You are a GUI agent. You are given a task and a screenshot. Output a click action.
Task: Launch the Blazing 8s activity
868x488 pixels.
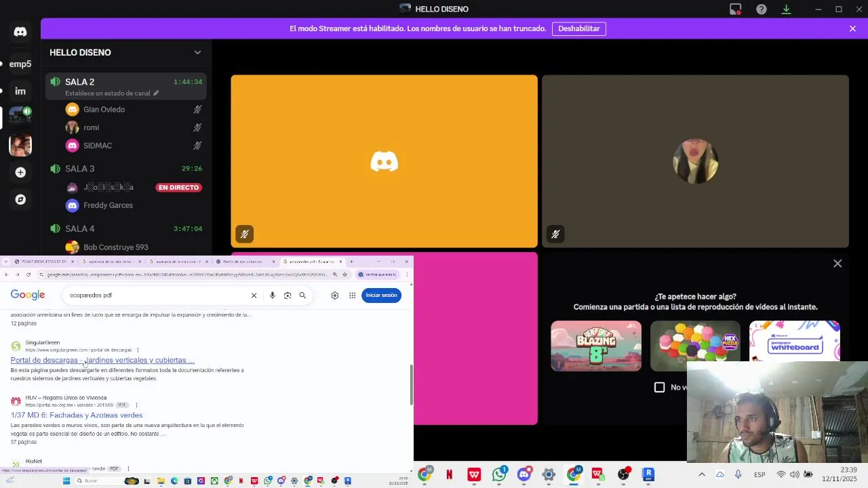pos(596,346)
